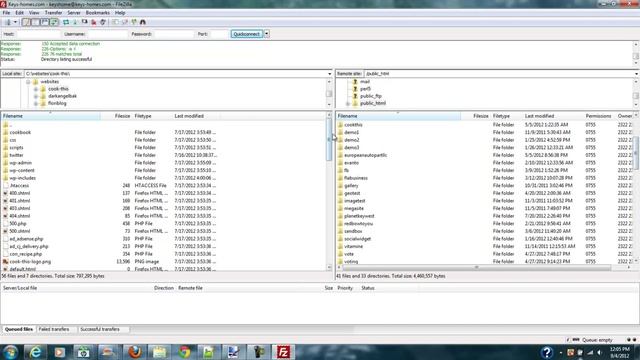Open Internet Explorer from the taskbar
The image size is (640, 360).
(x=36, y=352)
